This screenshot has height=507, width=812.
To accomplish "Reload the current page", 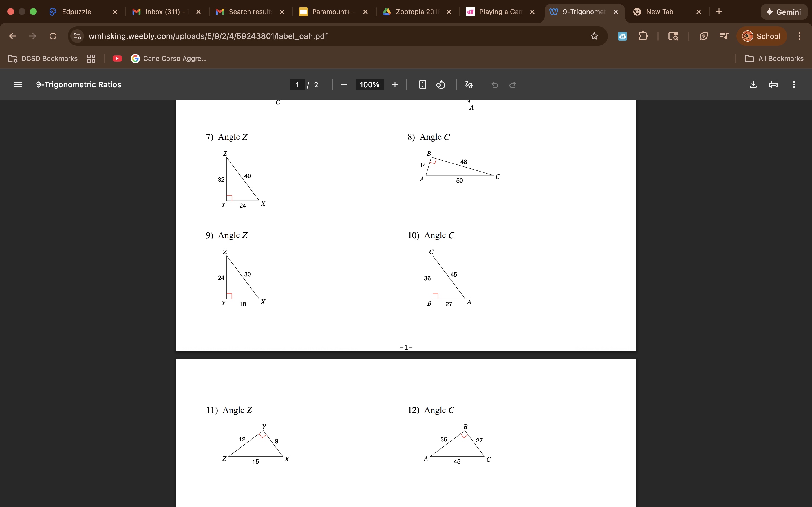I will [x=53, y=36].
